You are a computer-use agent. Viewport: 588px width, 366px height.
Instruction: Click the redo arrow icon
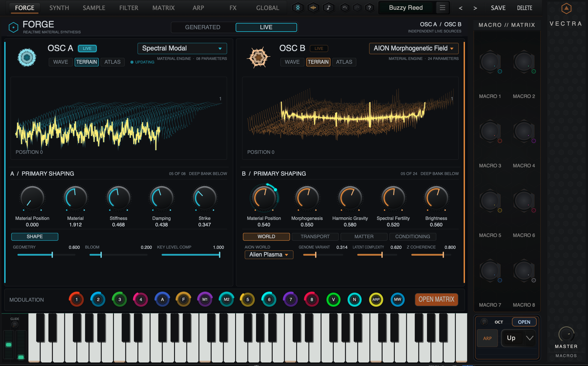(357, 8)
